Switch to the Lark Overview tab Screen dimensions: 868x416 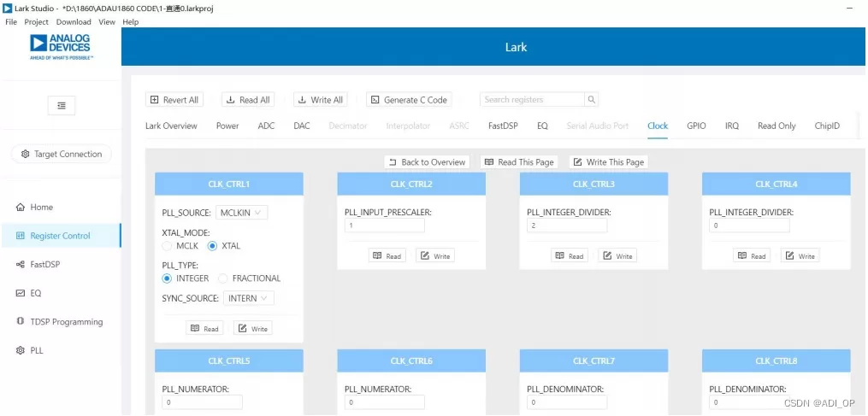[x=171, y=126]
